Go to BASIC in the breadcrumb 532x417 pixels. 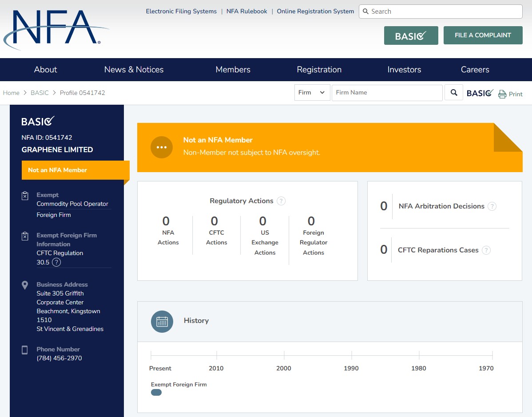40,93
